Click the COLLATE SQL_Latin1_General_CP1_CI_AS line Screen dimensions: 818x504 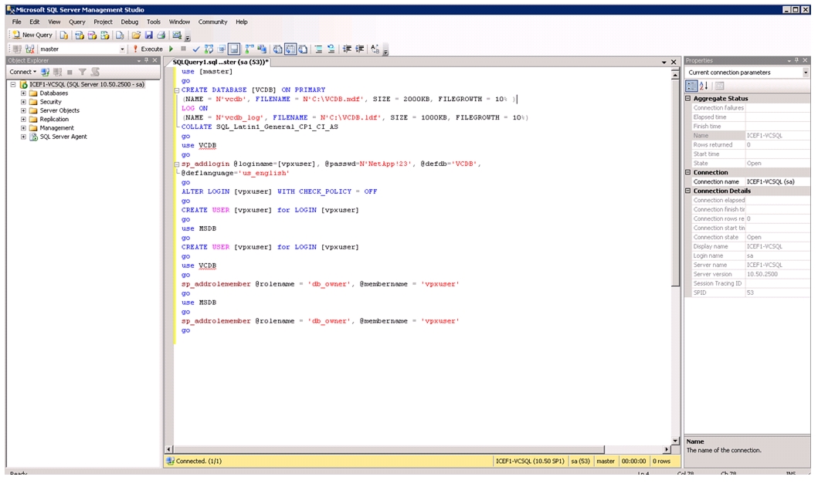coord(260,127)
